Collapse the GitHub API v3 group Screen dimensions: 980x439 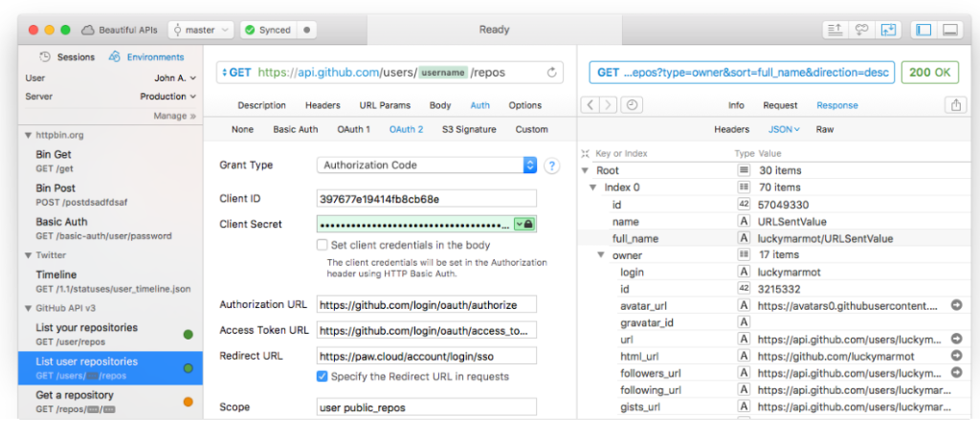pos(28,308)
